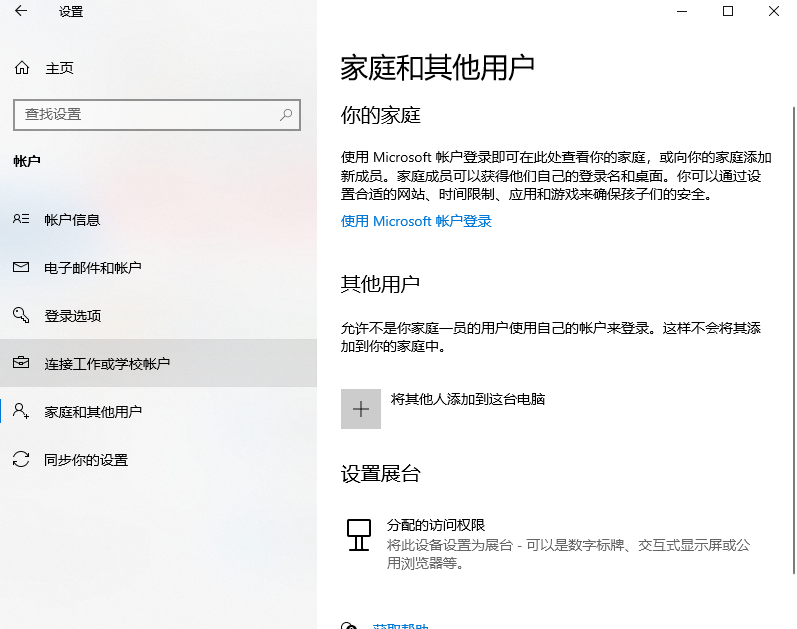Go to 电子邮件和帐户 section
Image resolution: width=797 pixels, height=629 pixels.
pos(93,268)
